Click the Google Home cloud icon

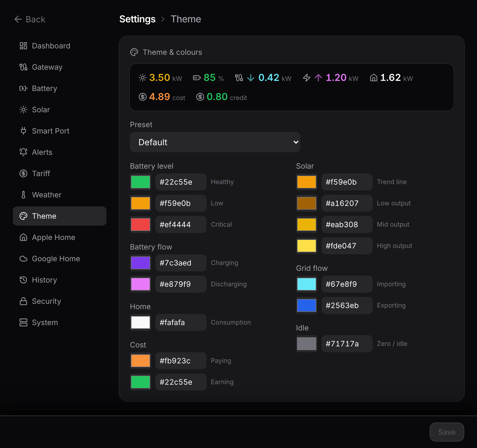tap(23, 259)
